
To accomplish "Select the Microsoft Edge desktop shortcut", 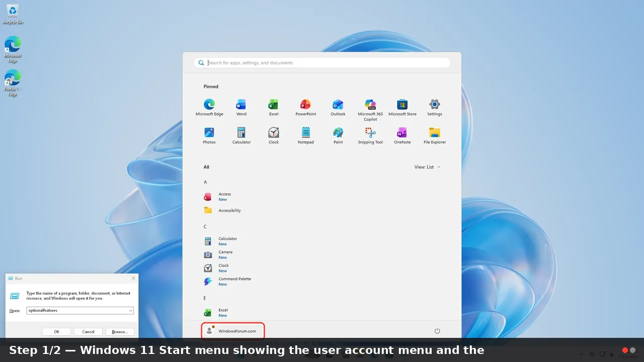I will pos(13,49).
